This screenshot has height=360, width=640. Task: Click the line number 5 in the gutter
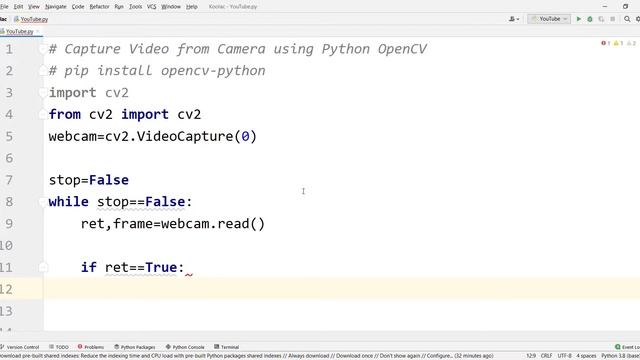[x=9, y=136]
